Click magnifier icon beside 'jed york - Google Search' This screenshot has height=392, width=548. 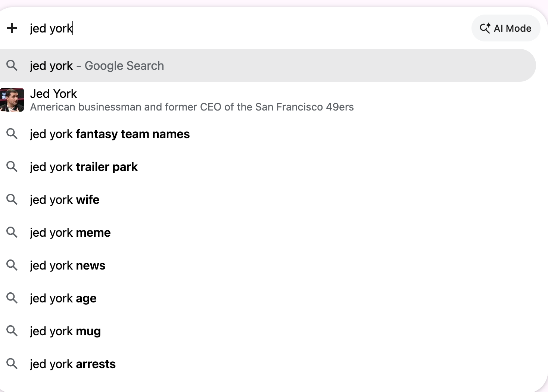pos(12,65)
